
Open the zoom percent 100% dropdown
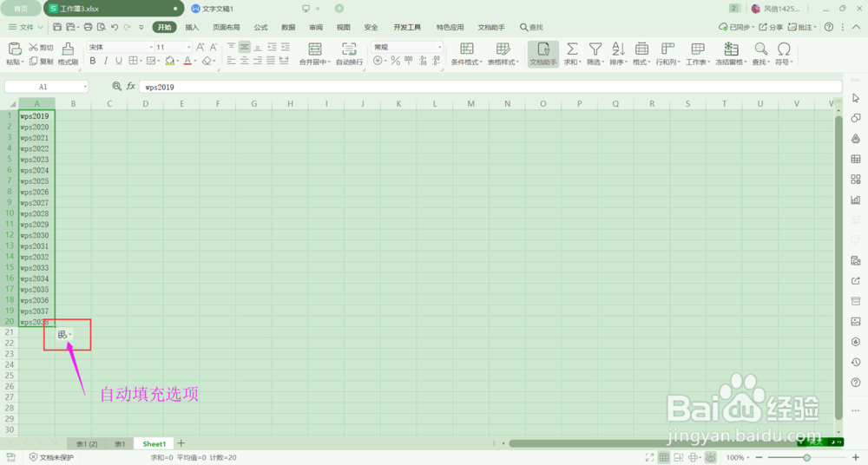[738, 457]
